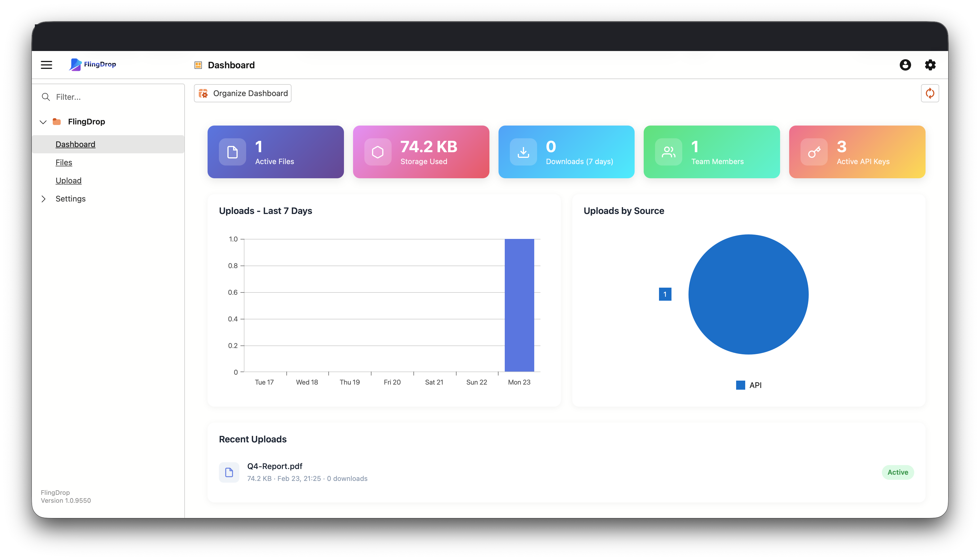The width and height of the screenshot is (980, 560).
Task: Click the Organize Dashboard button
Action: (x=242, y=93)
